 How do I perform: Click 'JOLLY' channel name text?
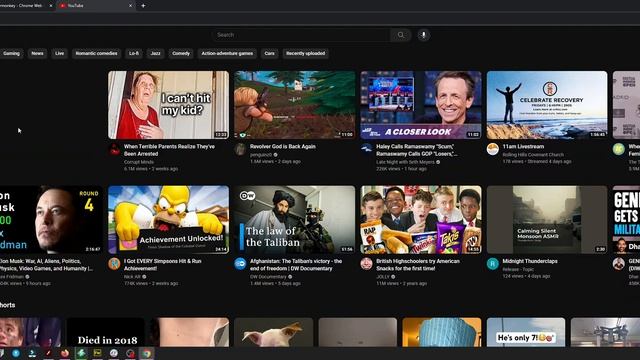[x=383, y=277]
